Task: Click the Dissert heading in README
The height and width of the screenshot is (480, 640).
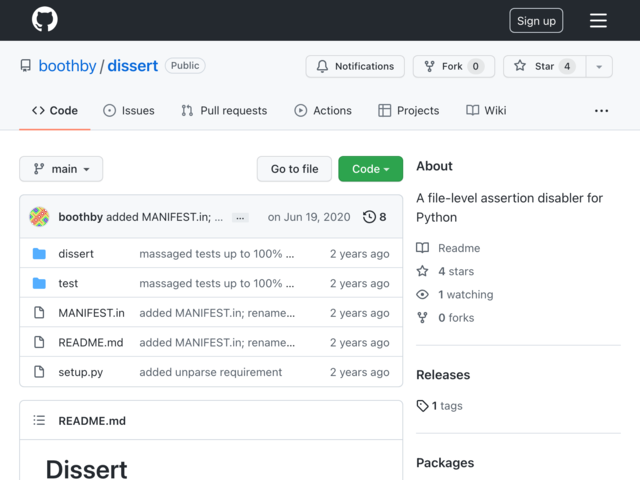Action: point(87,469)
